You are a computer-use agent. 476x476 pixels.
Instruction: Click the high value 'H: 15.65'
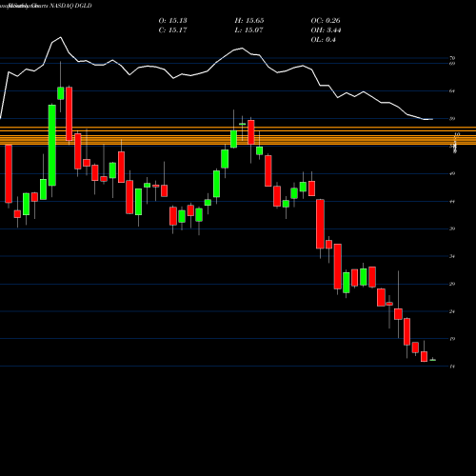click(249, 21)
